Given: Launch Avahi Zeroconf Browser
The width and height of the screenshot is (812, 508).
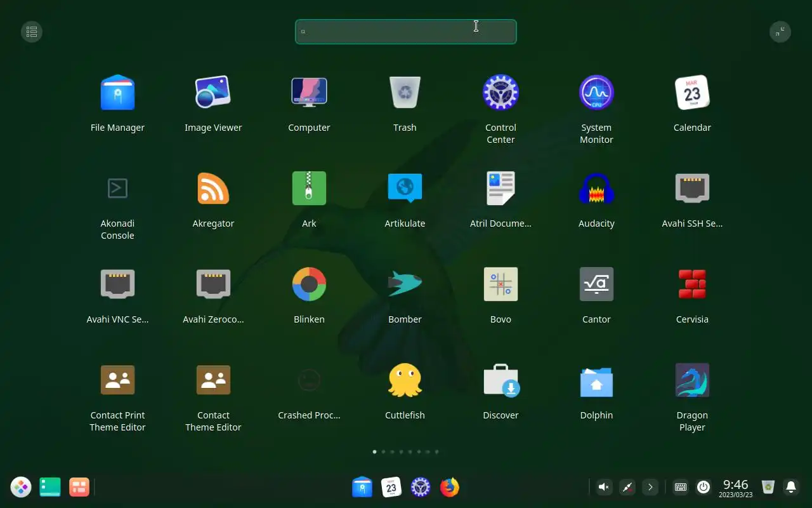Looking at the screenshot, I should pos(213,284).
